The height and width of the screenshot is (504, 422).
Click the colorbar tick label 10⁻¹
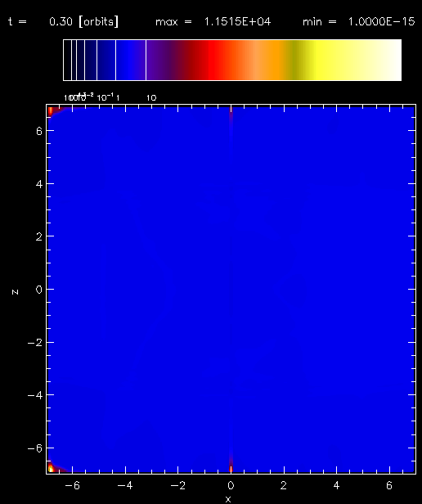tap(105, 97)
